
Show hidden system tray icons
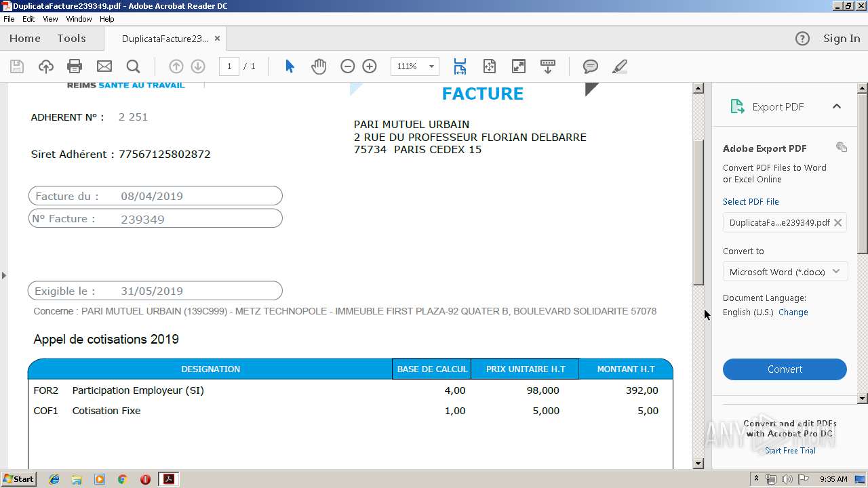click(x=756, y=479)
